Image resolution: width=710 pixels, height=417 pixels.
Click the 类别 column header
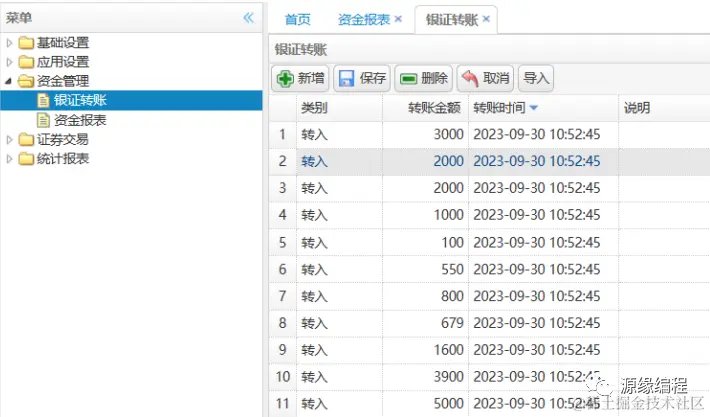click(339, 108)
